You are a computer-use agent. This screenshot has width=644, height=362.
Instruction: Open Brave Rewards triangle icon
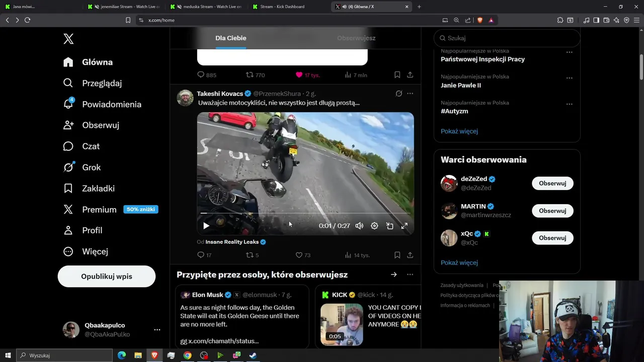491,20
